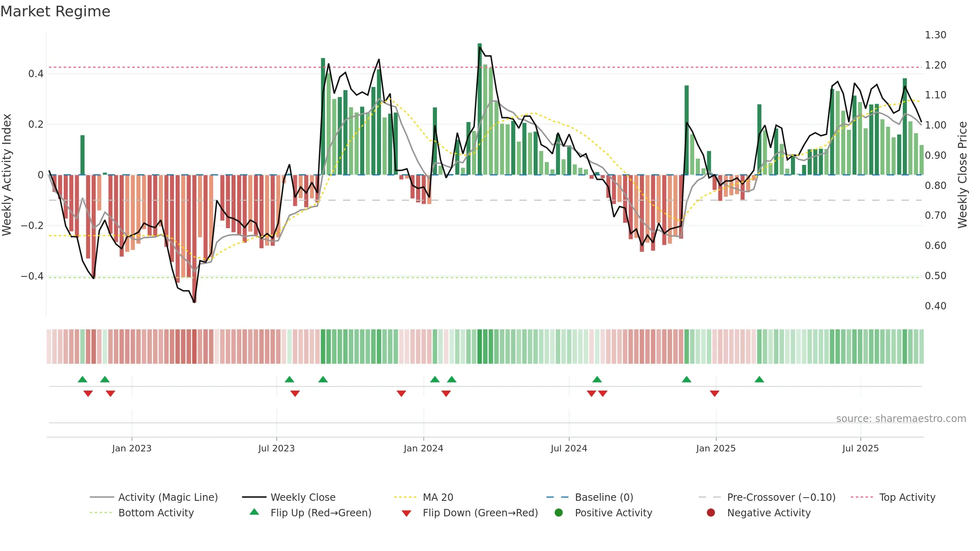Viewport: 980px width, 551px height.
Task: Toggle the MA 20 legend entry
Action: point(423,497)
